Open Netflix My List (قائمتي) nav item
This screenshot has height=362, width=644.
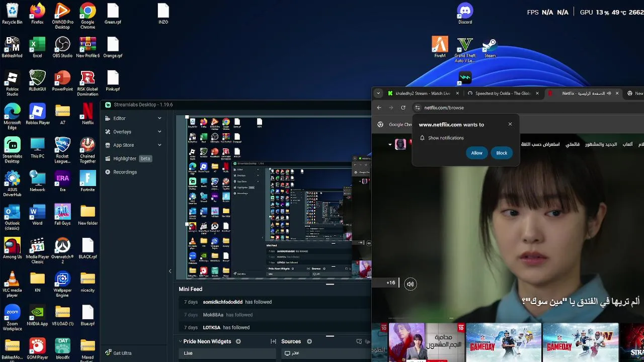[x=573, y=144]
